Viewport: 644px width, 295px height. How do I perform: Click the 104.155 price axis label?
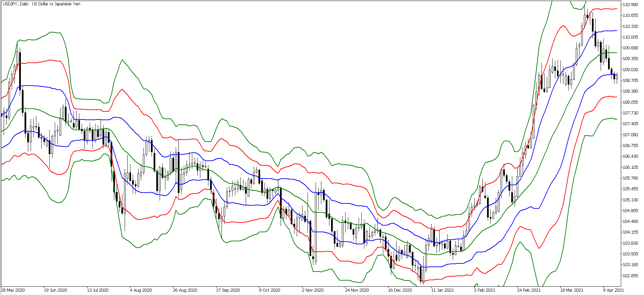click(x=630, y=232)
